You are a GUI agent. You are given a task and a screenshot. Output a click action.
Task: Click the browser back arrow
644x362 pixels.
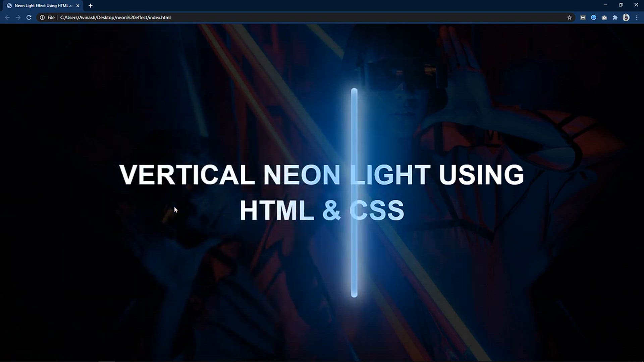pyautogui.click(x=7, y=17)
